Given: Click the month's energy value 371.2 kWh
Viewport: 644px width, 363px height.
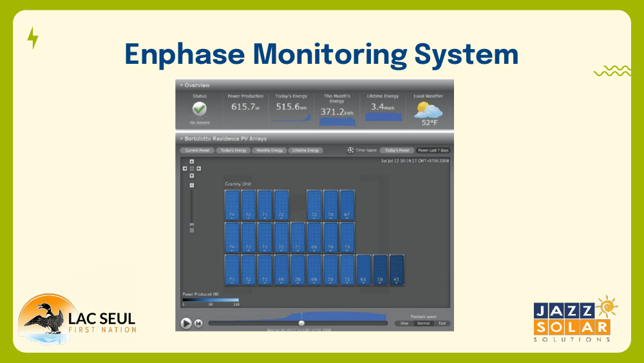Looking at the screenshot, I should (337, 112).
